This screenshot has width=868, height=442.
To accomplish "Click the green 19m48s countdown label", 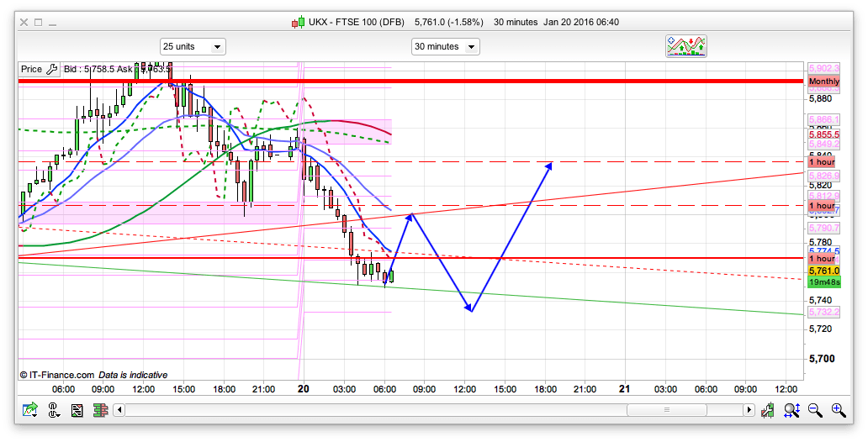I will pyautogui.click(x=824, y=282).
